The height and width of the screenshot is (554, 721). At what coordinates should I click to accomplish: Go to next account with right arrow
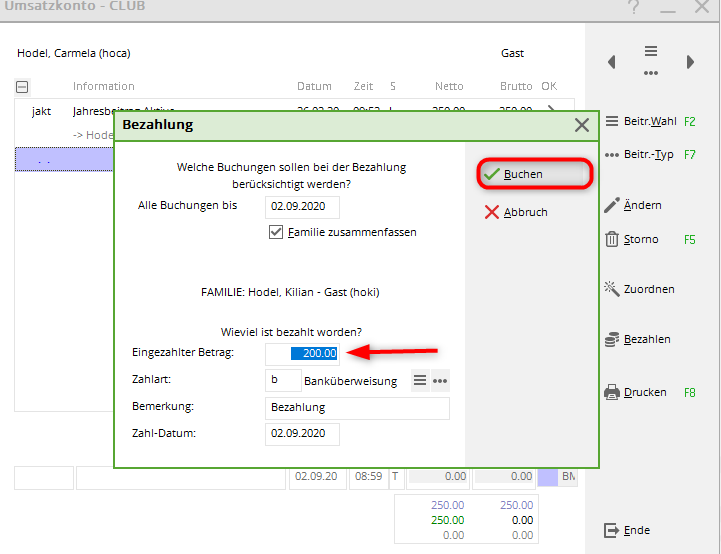690,62
